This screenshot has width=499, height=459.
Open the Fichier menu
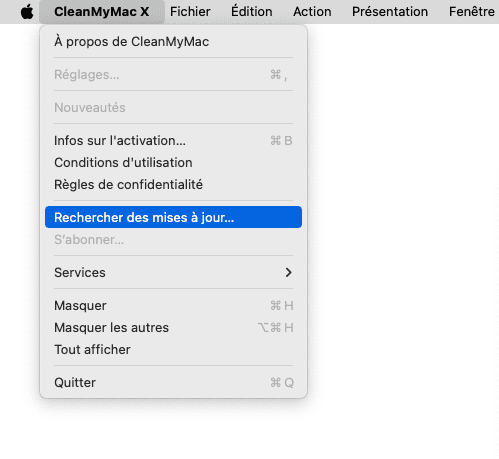pyautogui.click(x=190, y=12)
